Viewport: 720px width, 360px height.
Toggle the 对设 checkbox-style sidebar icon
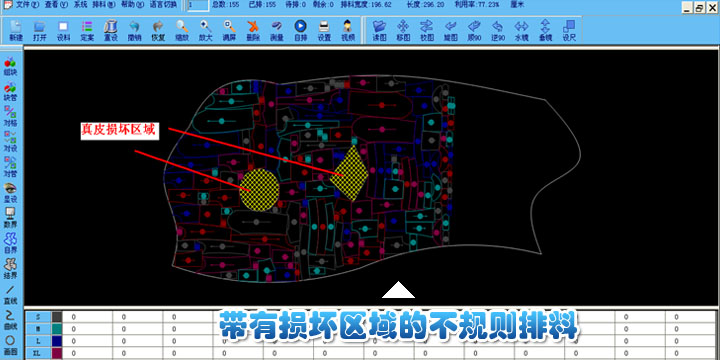click(10, 141)
